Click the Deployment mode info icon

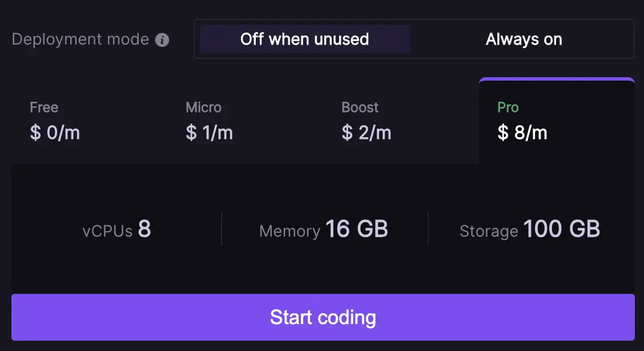pyautogui.click(x=163, y=39)
